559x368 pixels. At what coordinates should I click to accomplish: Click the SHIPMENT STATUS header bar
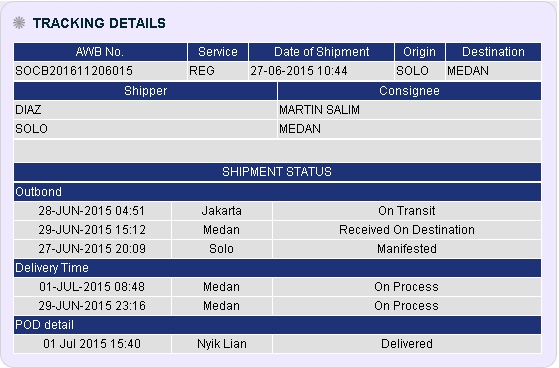point(277,172)
